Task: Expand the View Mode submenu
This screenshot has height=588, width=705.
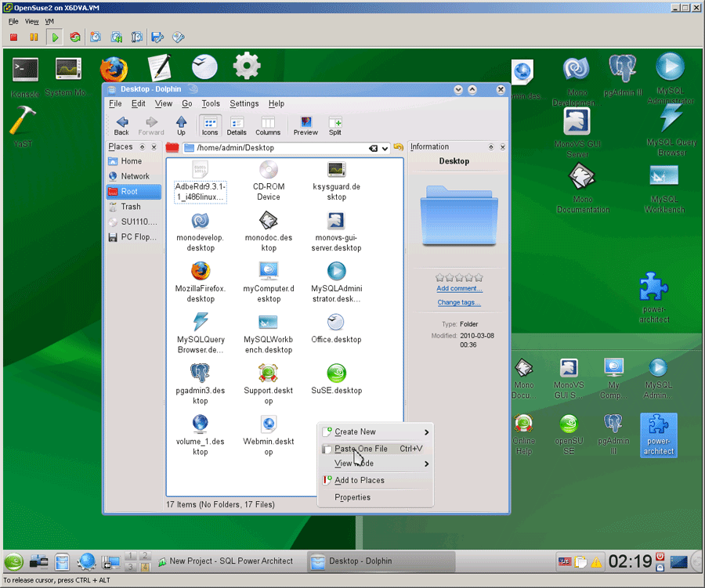Action: point(375,464)
